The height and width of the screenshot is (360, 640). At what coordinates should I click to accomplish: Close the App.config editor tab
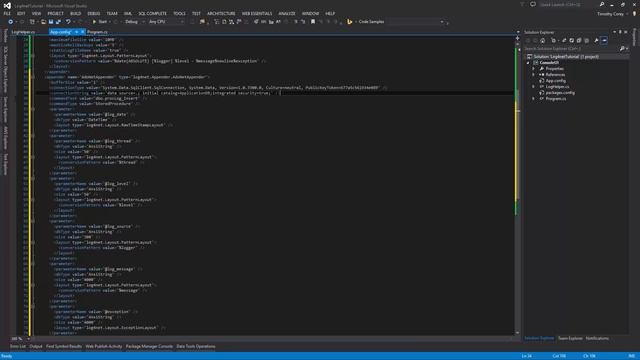(82, 32)
